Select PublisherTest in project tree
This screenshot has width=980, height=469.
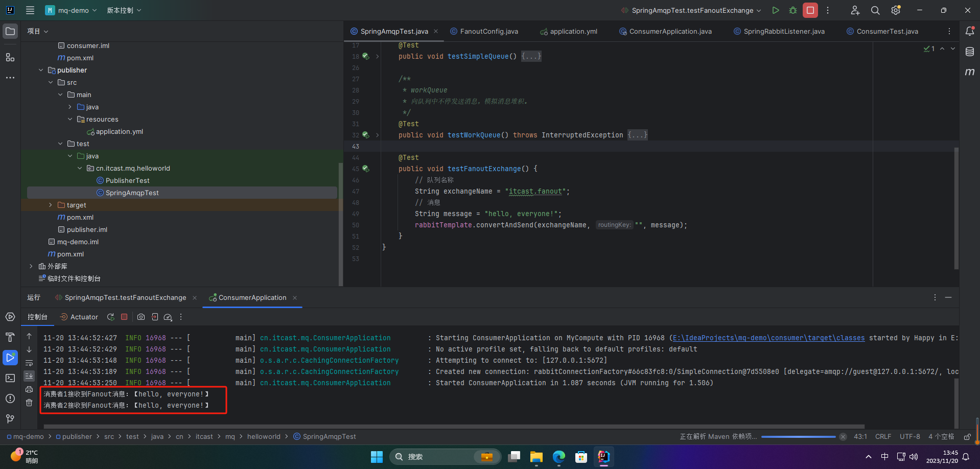128,180
